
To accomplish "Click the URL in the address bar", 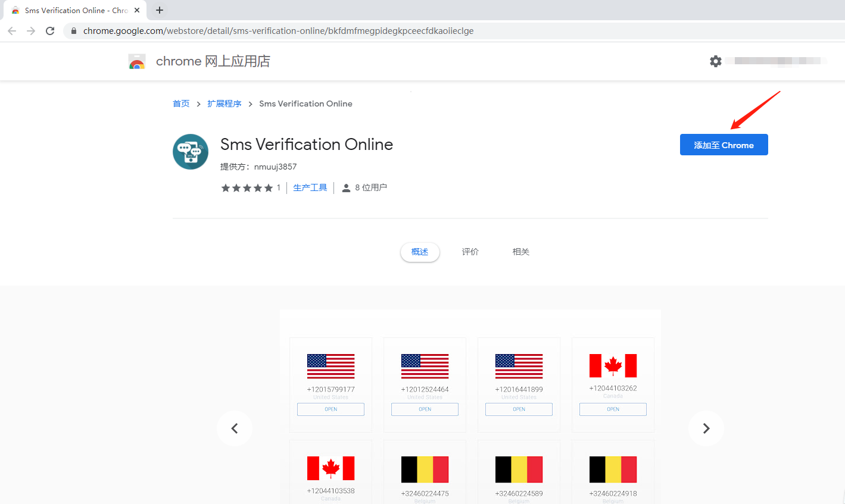I will tap(278, 31).
